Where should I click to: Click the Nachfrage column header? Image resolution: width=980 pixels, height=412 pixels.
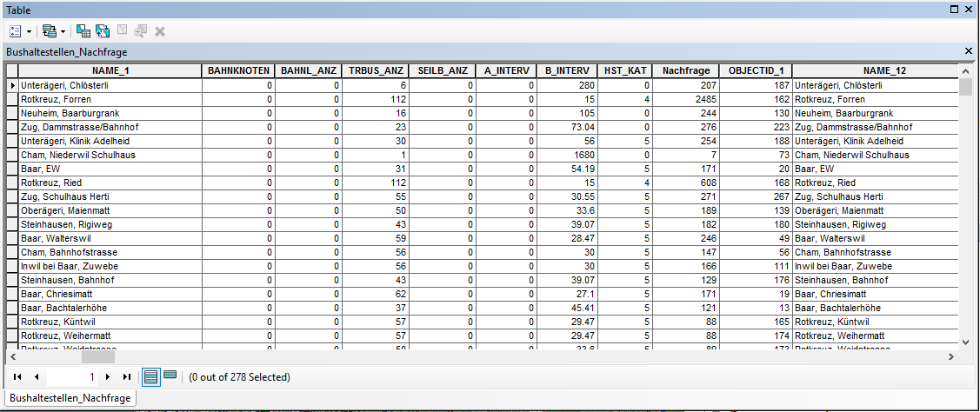[686, 70]
